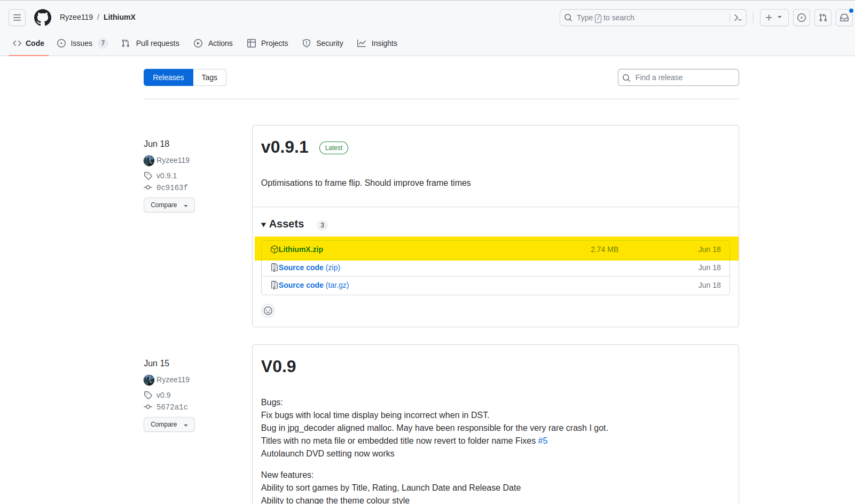Select the Tags view button
Image resolution: width=855 pixels, height=504 pixels.
click(x=209, y=77)
